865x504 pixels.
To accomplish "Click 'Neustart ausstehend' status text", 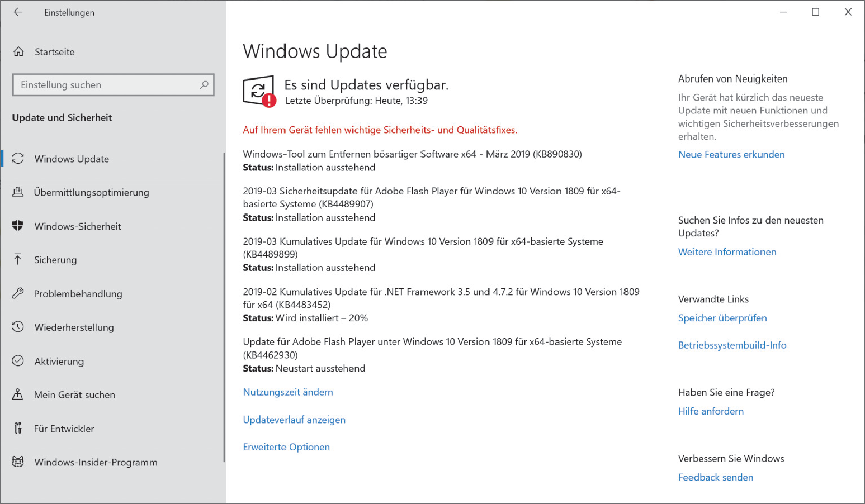I will pos(320,369).
